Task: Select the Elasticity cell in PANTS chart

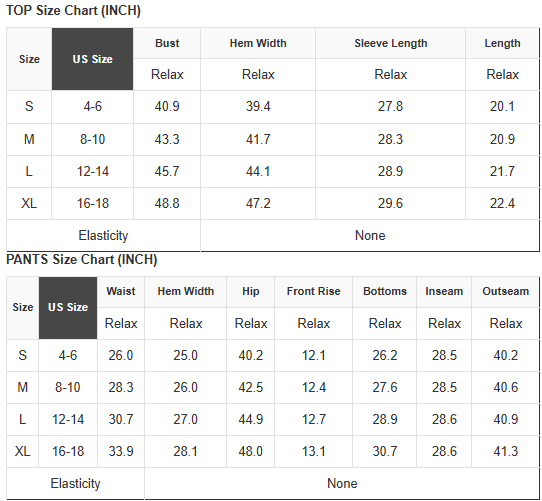Action: coord(75,483)
